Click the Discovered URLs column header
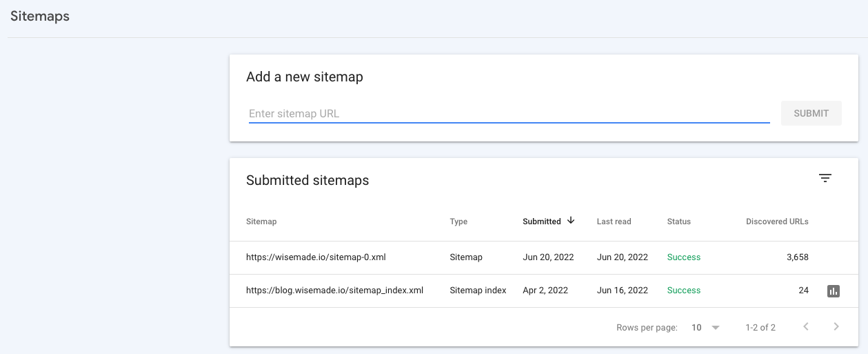 [777, 222]
